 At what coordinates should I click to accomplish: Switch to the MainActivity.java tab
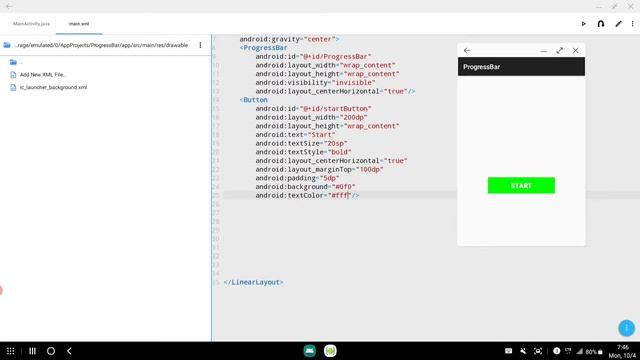(x=31, y=24)
